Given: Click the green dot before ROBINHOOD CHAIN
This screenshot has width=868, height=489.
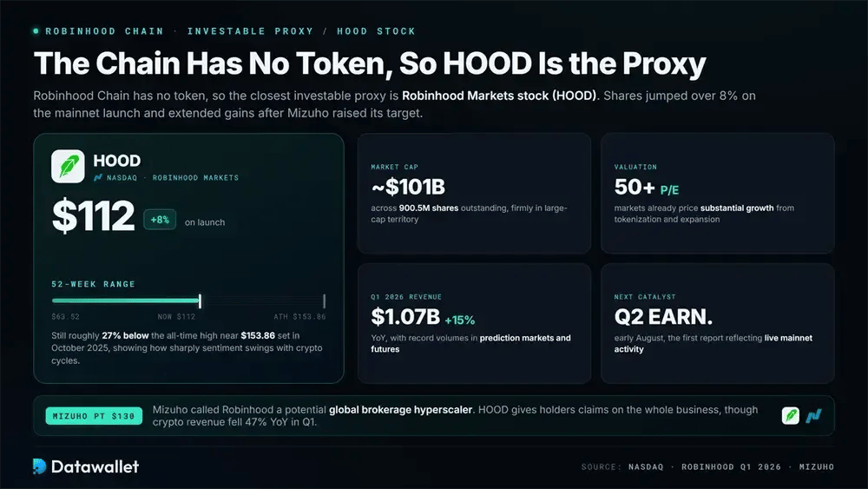Looking at the screenshot, I should point(36,31).
